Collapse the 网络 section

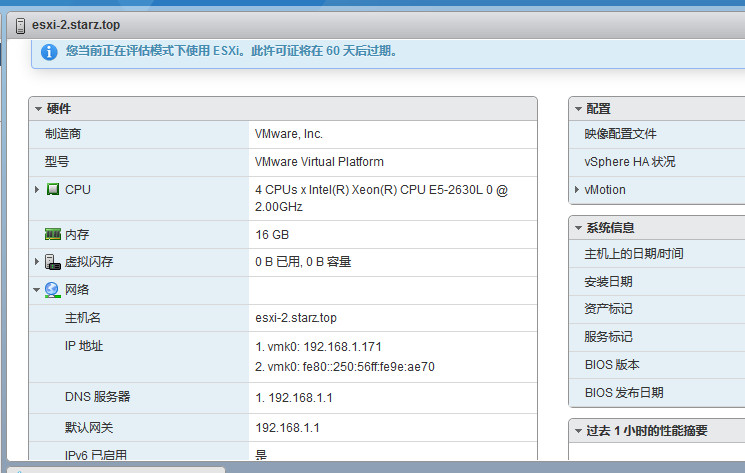click(x=37, y=290)
